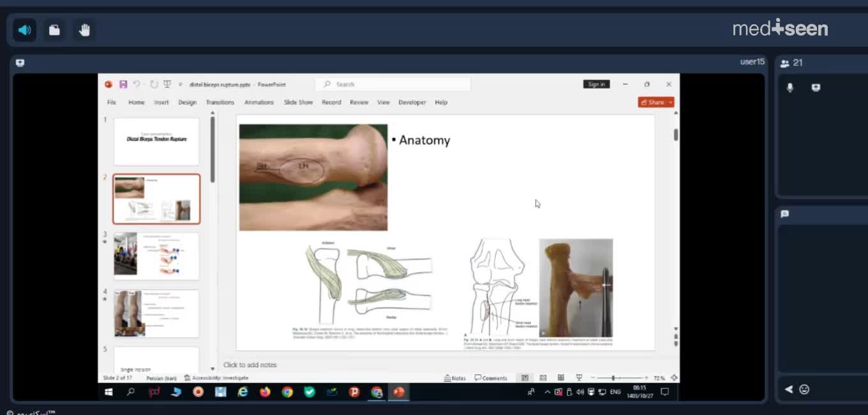
Task: Open the Slide Show ribbon tab
Action: tap(299, 102)
